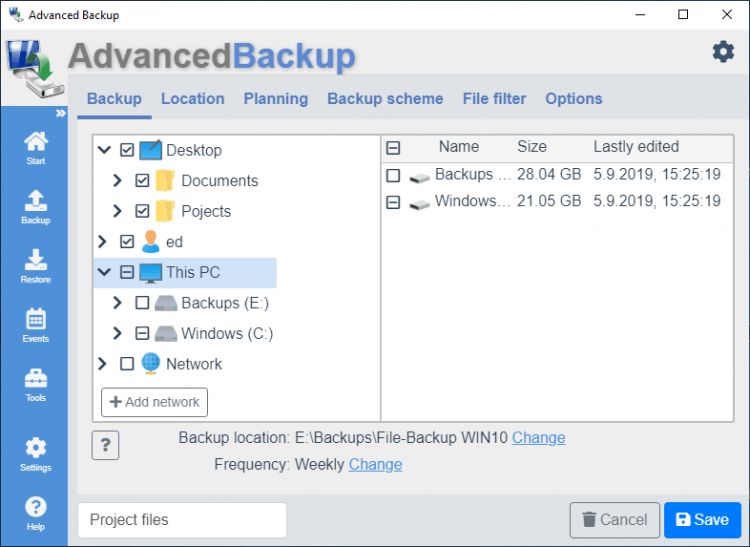Uncheck the Documents folder checkbox

click(x=142, y=181)
